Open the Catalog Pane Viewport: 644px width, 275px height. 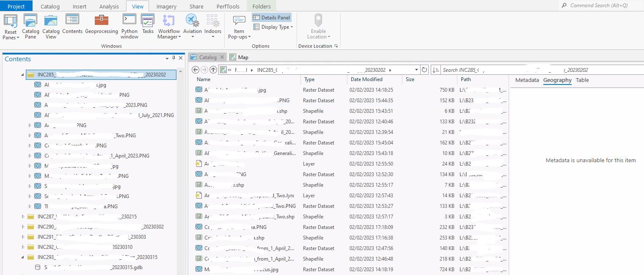coord(30,25)
